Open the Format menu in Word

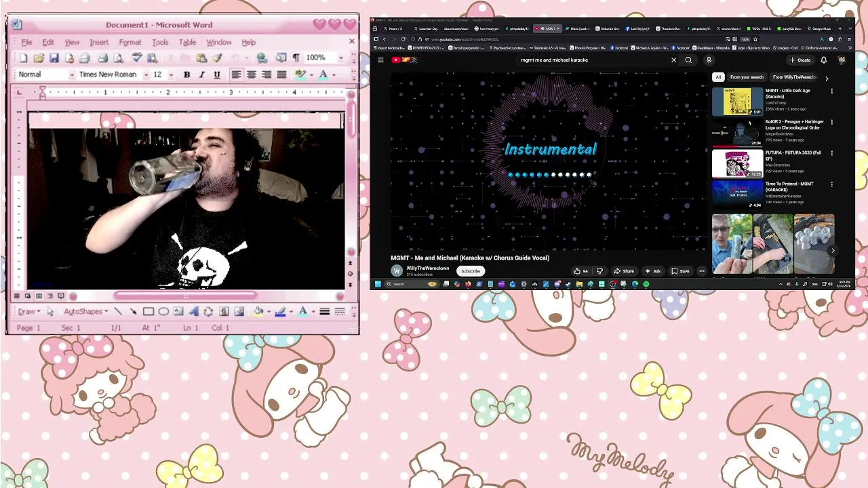click(x=130, y=42)
